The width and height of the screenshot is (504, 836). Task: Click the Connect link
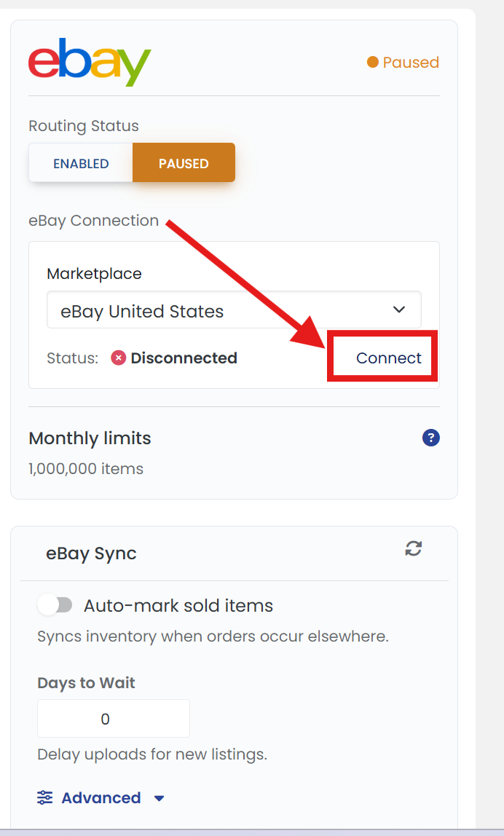pos(389,358)
